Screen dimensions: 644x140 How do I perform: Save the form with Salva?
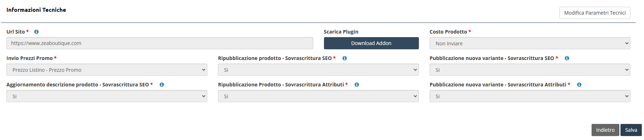(x=631, y=130)
